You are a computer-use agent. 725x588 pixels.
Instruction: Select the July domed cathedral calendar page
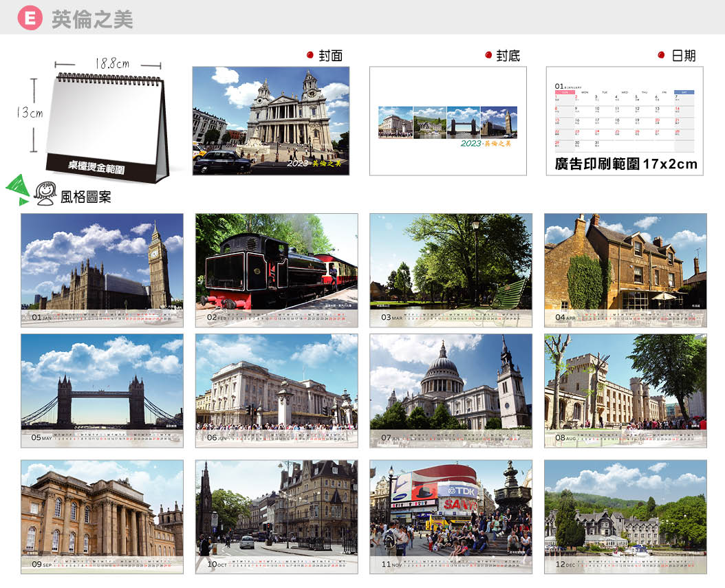(x=451, y=390)
